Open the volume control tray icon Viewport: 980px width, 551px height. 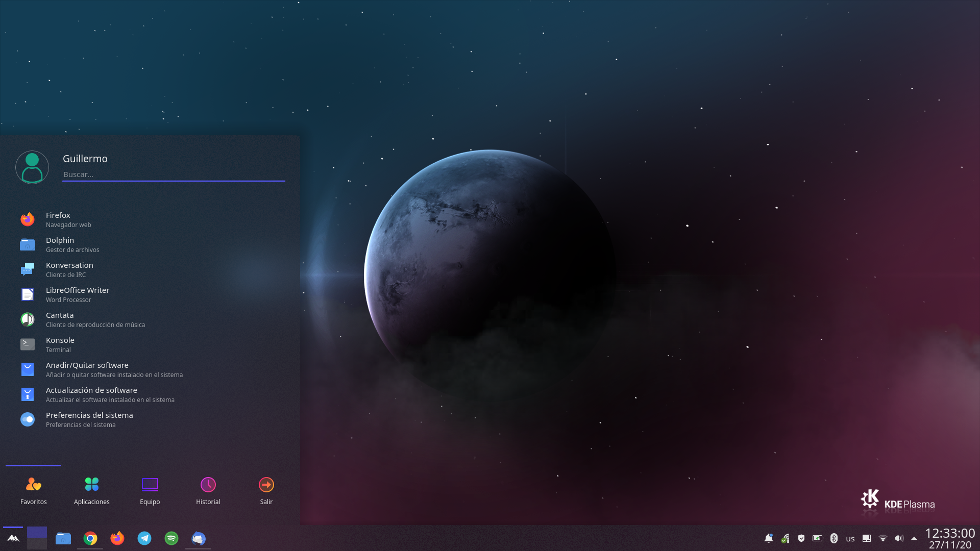coord(899,538)
